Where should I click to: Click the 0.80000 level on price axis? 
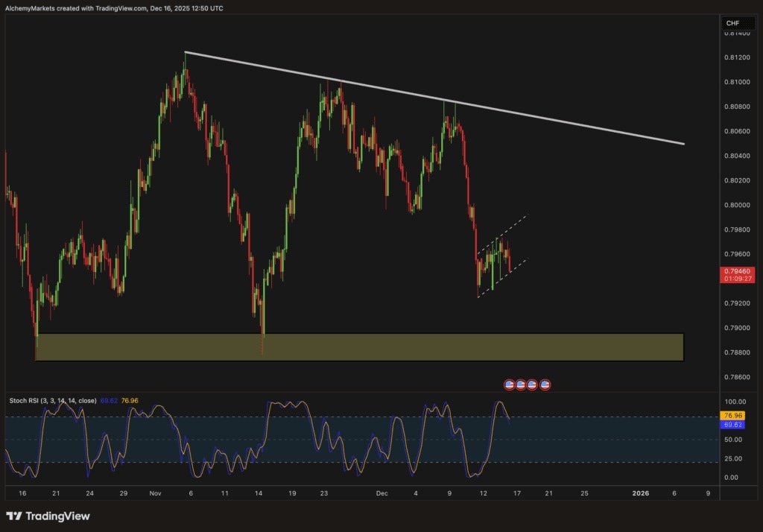735,204
